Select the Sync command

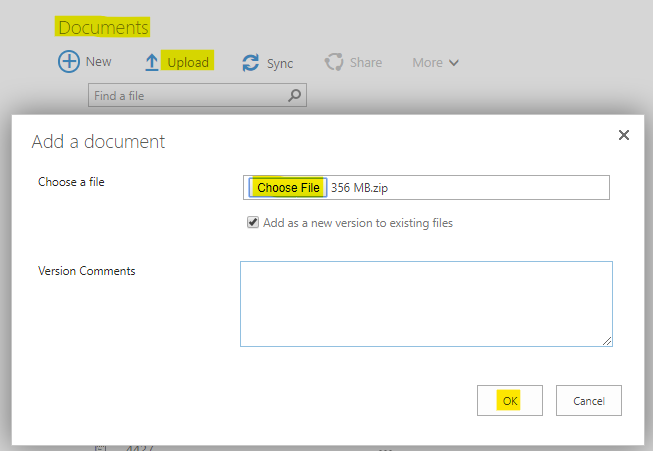pos(280,63)
